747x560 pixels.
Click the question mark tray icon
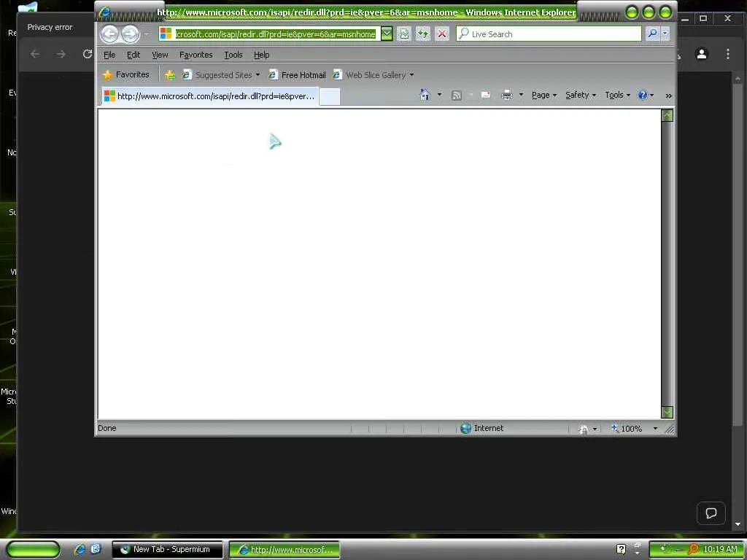(621, 550)
